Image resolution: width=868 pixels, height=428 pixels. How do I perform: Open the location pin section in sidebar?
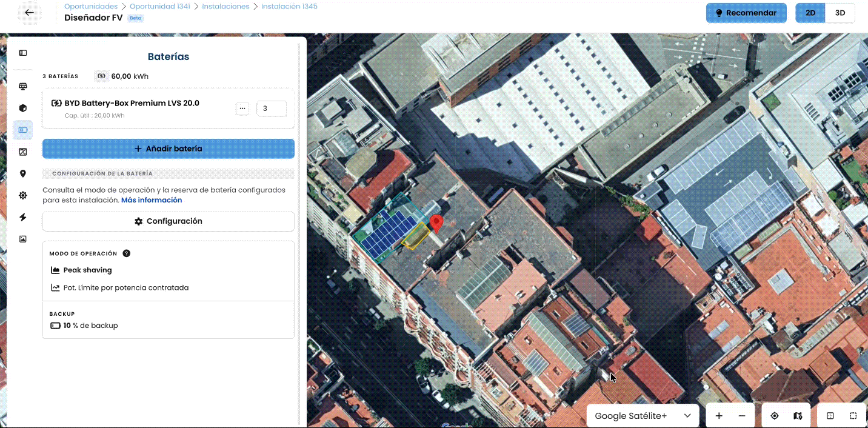click(x=23, y=174)
